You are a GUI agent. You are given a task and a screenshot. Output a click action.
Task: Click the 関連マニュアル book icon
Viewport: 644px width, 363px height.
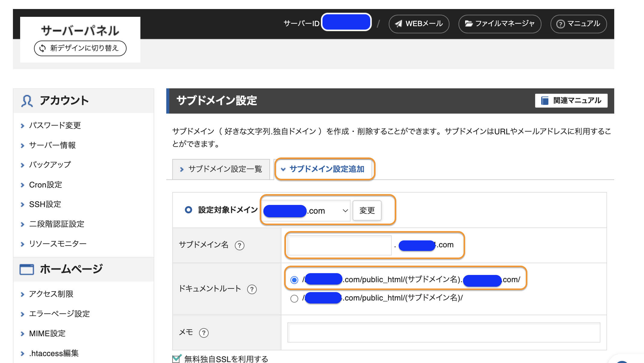[544, 100]
